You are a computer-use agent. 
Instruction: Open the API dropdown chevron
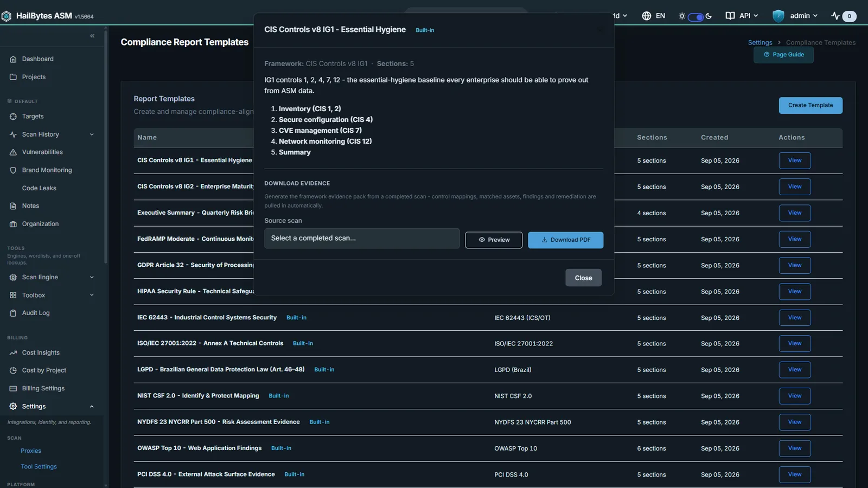click(x=756, y=16)
